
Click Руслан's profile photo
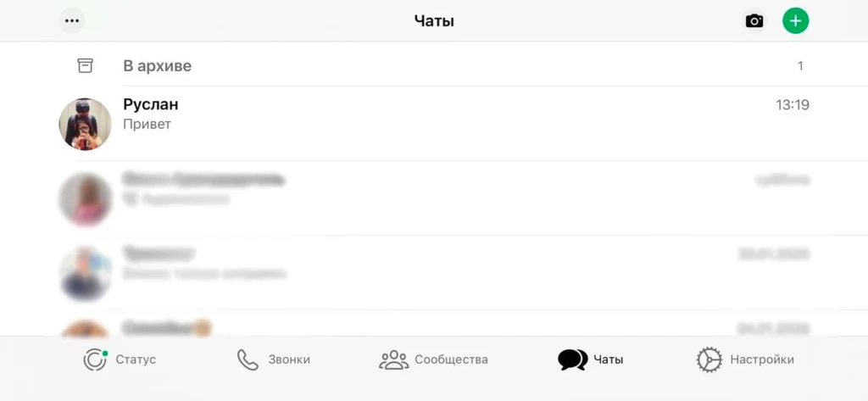(x=86, y=124)
